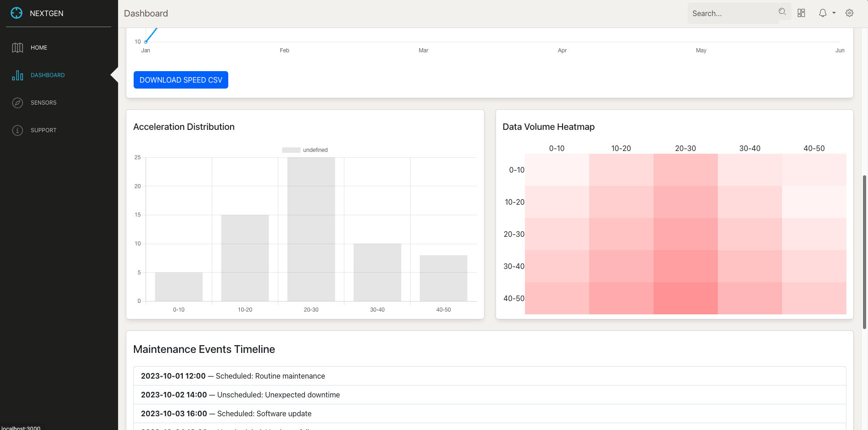Navigate to Support menu item

pos(44,130)
